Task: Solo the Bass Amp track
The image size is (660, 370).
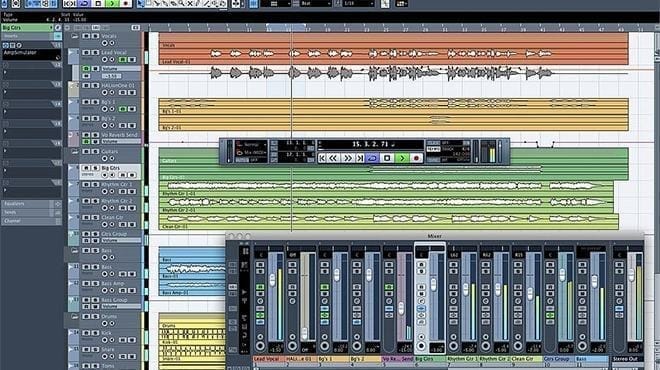Action: 96,283
